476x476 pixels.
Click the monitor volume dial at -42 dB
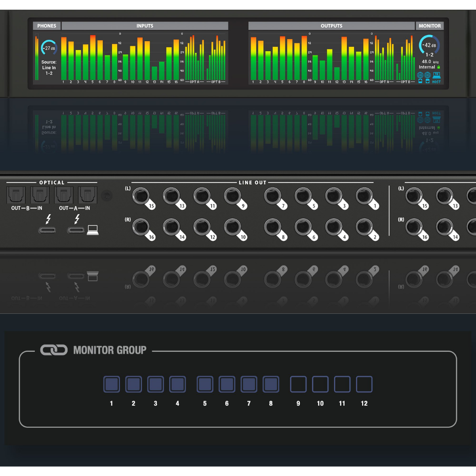click(429, 45)
